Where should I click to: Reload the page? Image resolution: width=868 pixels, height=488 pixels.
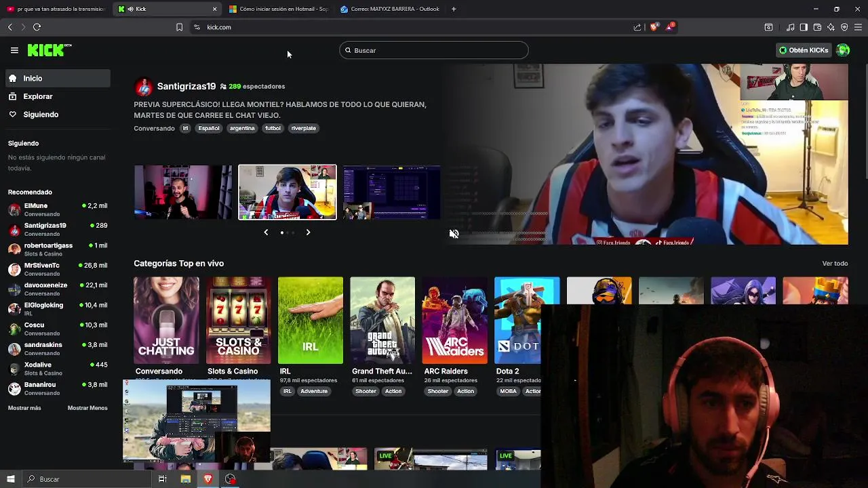click(x=37, y=27)
